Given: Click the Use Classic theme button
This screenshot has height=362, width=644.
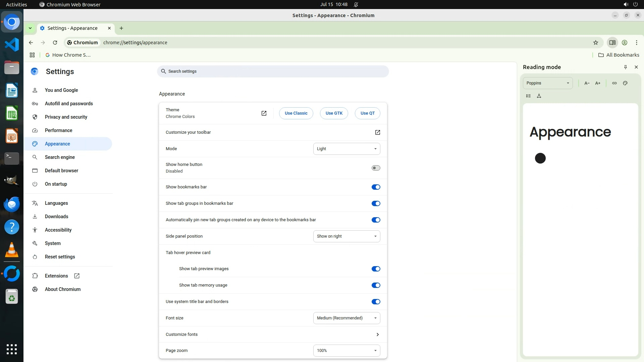Looking at the screenshot, I should [x=296, y=113].
